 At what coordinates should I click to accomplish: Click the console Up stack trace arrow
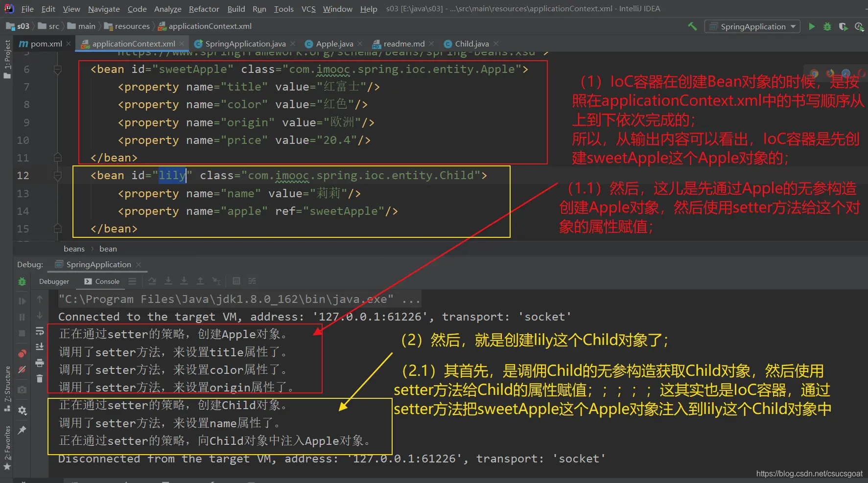[40, 299]
